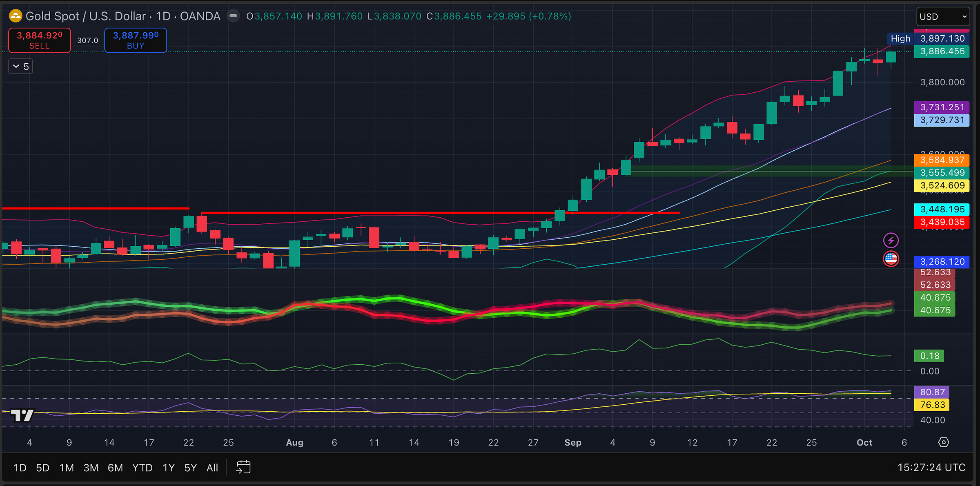
Task: Click the purple lightning bolt event icon
Action: [891, 240]
